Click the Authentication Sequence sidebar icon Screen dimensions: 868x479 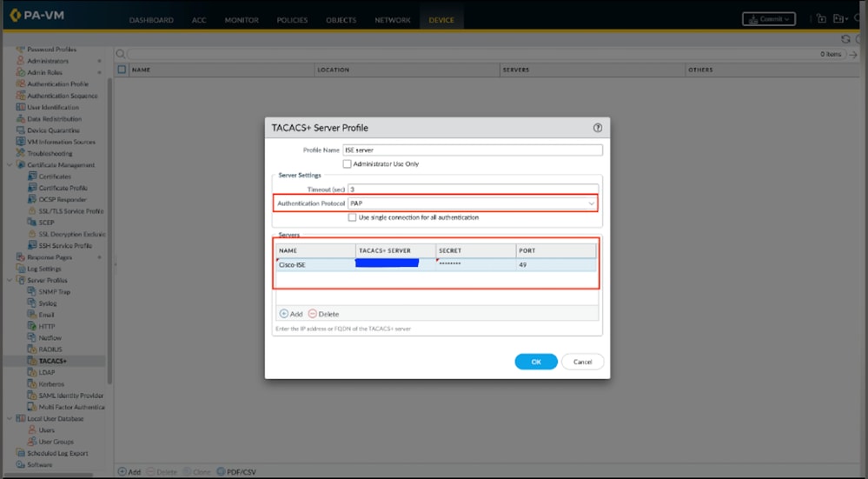[x=21, y=96]
